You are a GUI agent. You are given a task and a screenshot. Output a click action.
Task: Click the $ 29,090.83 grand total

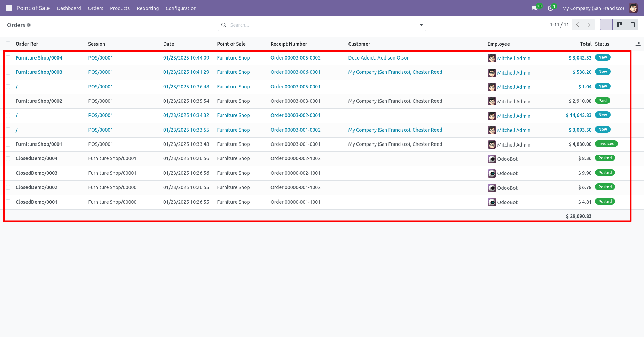point(579,216)
